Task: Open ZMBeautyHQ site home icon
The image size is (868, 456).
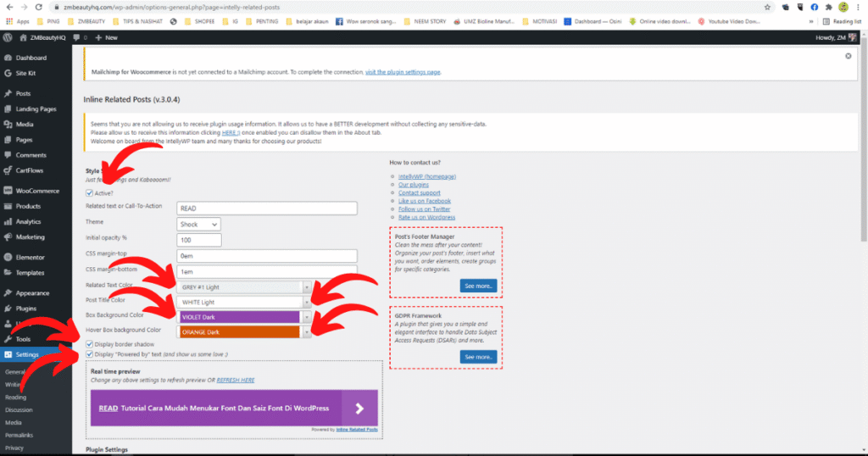Action: coord(23,37)
